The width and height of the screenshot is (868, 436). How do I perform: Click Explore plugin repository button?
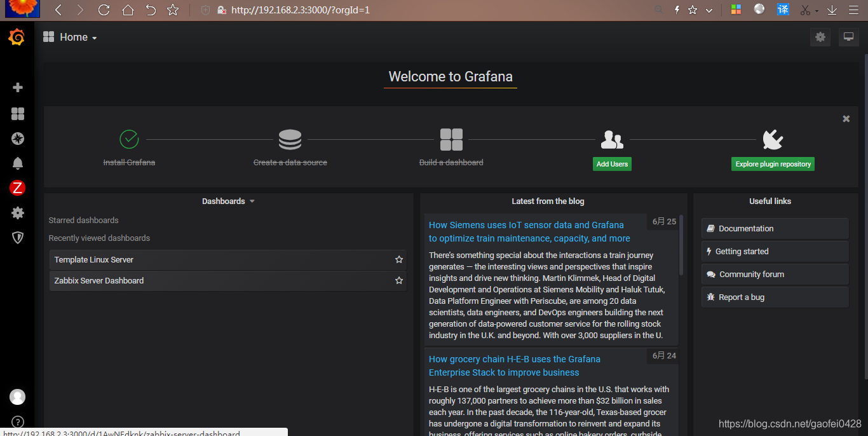click(x=773, y=164)
